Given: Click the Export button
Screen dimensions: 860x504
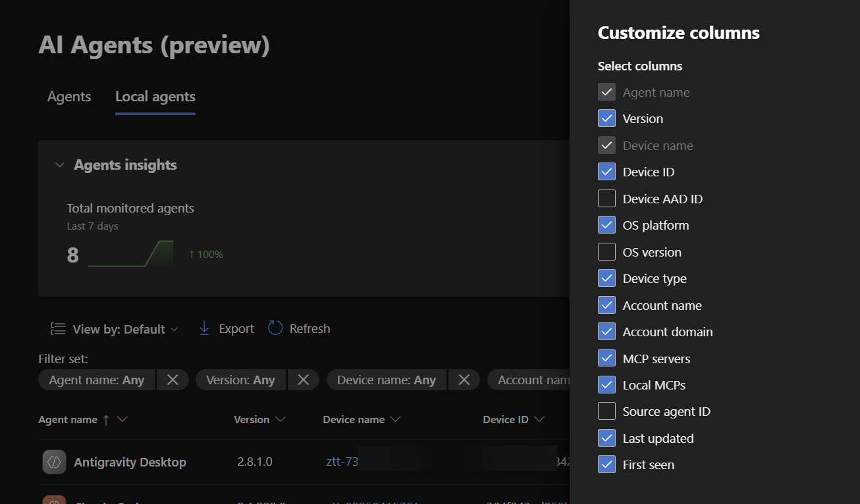Looking at the screenshot, I should click(227, 328).
